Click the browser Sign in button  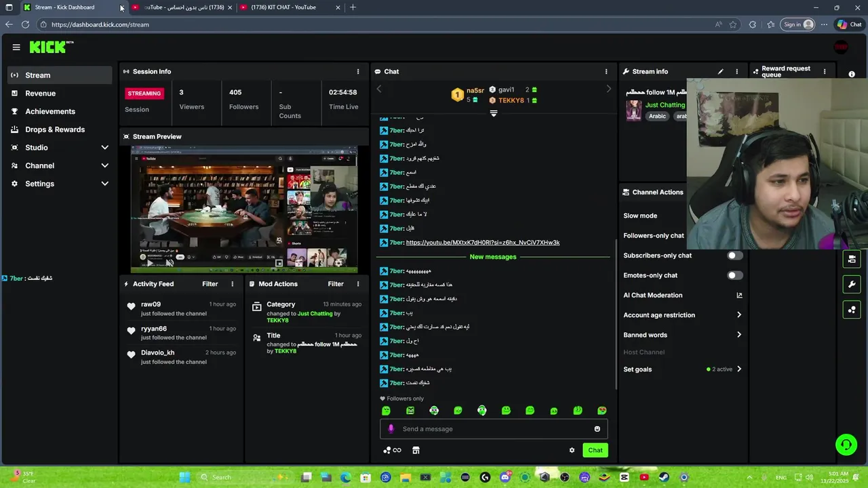pos(798,24)
